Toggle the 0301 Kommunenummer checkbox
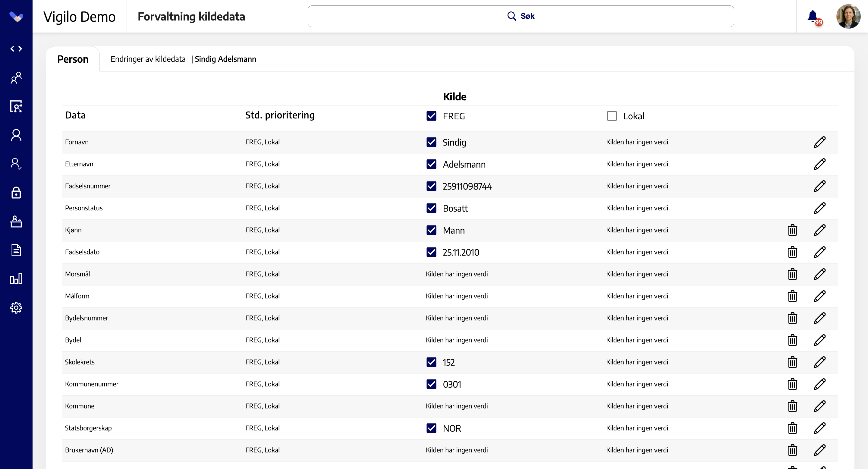Image resolution: width=868 pixels, height=469 pixels. [x=431, y=384]
